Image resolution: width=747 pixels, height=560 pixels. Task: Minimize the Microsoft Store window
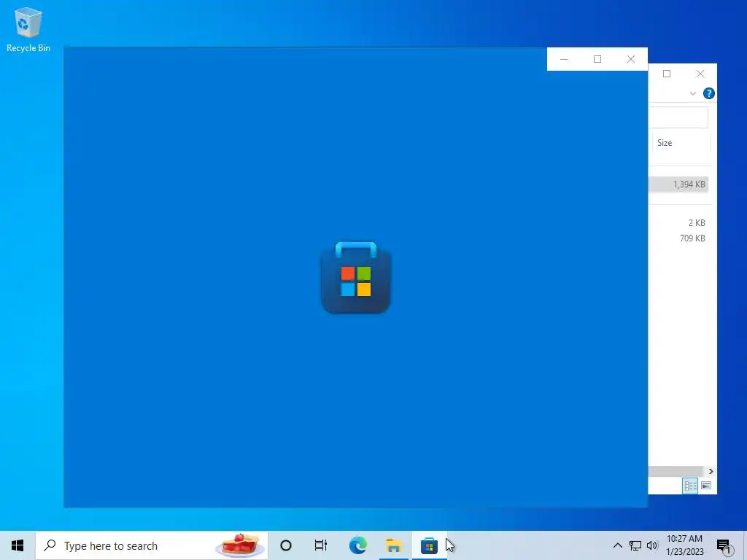click(564, 59)
